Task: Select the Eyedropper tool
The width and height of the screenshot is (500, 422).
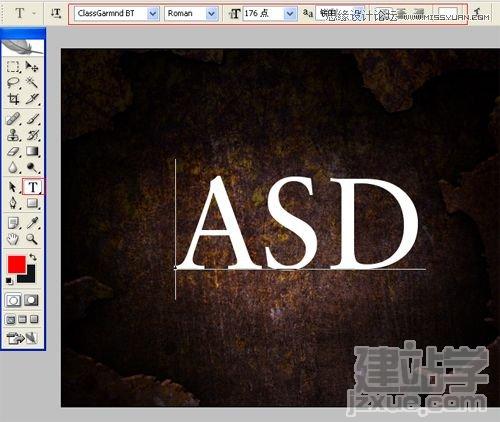Action: click(32, 223)
